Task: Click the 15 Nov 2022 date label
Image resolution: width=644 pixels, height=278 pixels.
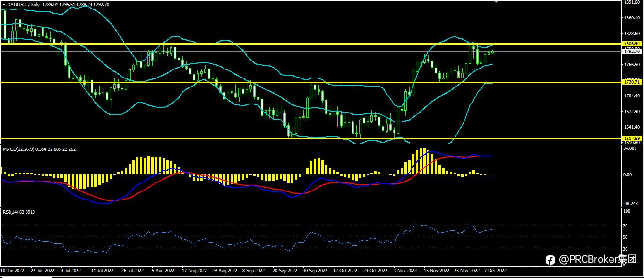Action: 436,271
